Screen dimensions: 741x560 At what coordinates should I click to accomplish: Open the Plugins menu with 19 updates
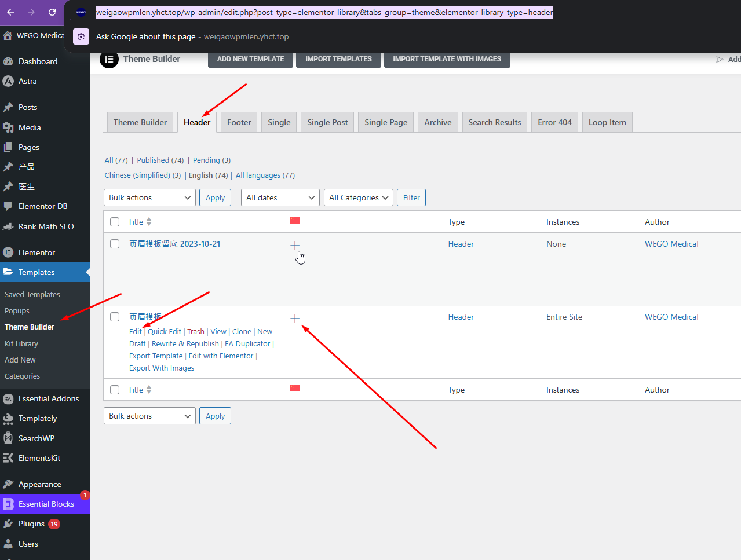click(x=31, y=524)
